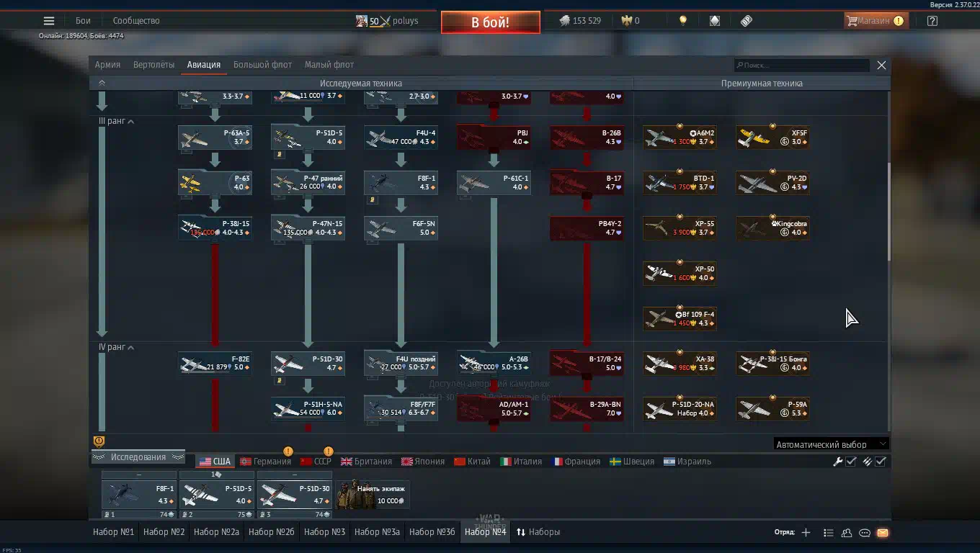Viewport: 980px width, 553px height.
Task: Open the diamond-shaped icon in top bar
Action: (715, 21)
